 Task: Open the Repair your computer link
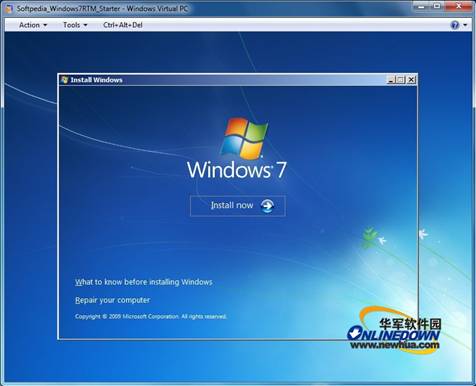point(112,300)
